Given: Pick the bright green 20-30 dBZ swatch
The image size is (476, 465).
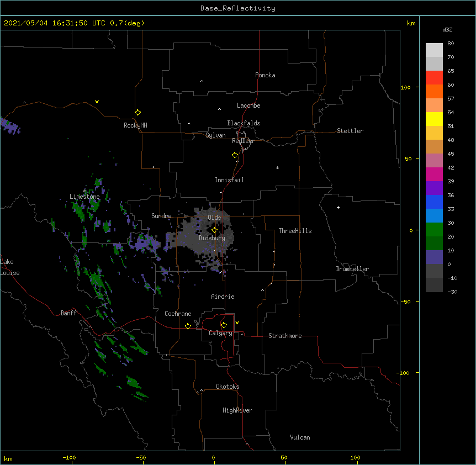Looking at the screenshot, I should pos(434,230).
